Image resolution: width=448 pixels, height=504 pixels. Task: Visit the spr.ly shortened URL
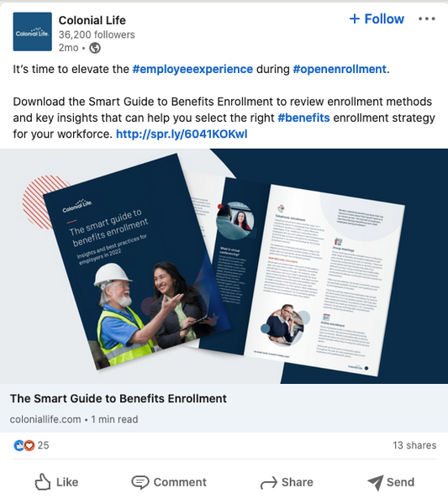coord(182,134)
